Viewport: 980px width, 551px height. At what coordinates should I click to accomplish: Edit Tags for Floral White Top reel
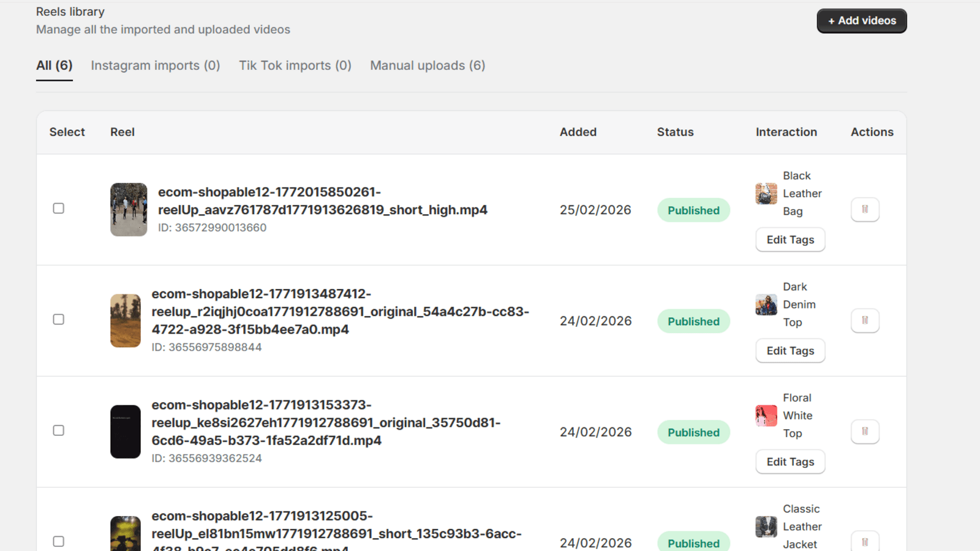click(790, 462)
